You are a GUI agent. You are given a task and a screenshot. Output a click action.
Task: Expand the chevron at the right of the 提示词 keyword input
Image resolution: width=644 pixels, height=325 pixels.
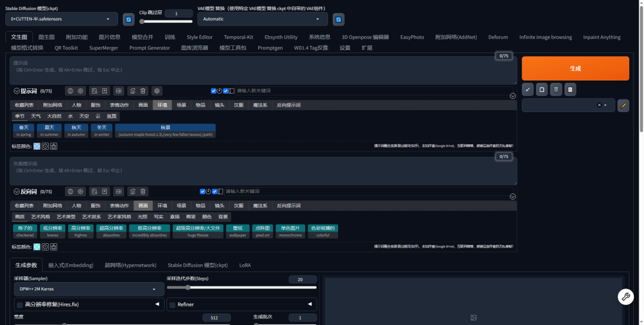[x=513, y=96]
